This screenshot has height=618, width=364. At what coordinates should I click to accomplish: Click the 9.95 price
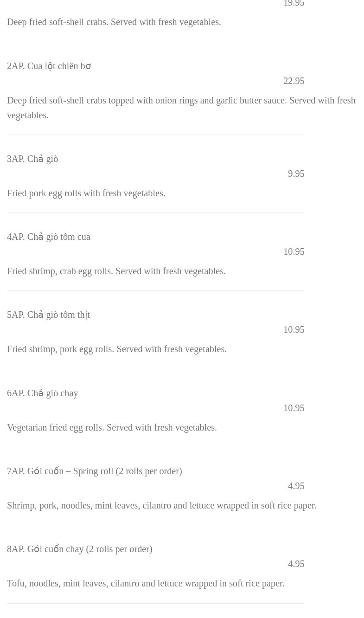[x=296, y=174]
